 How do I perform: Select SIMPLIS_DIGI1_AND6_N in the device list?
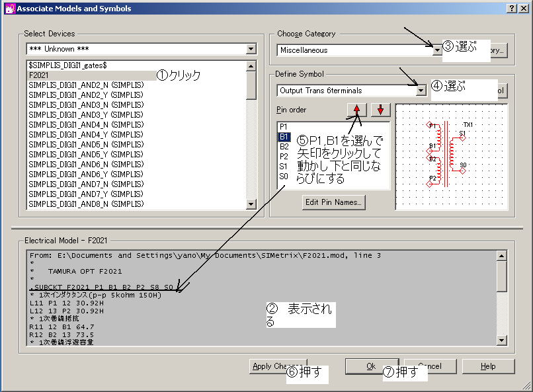(x=137, y=165)
